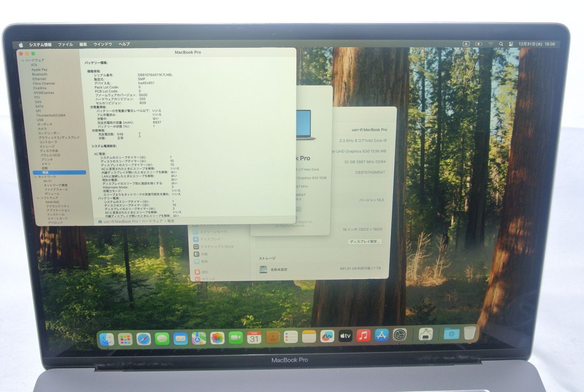Viewport: 584px width, 392px height.
Task: Open Spotlight search magnifier in menu bar
Action: pos(501,44)
